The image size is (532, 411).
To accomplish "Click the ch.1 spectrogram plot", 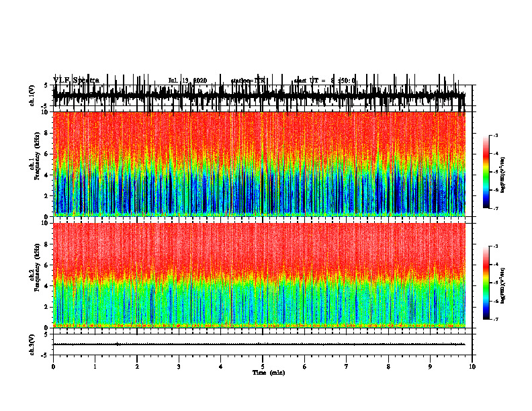I will (259, 164).
